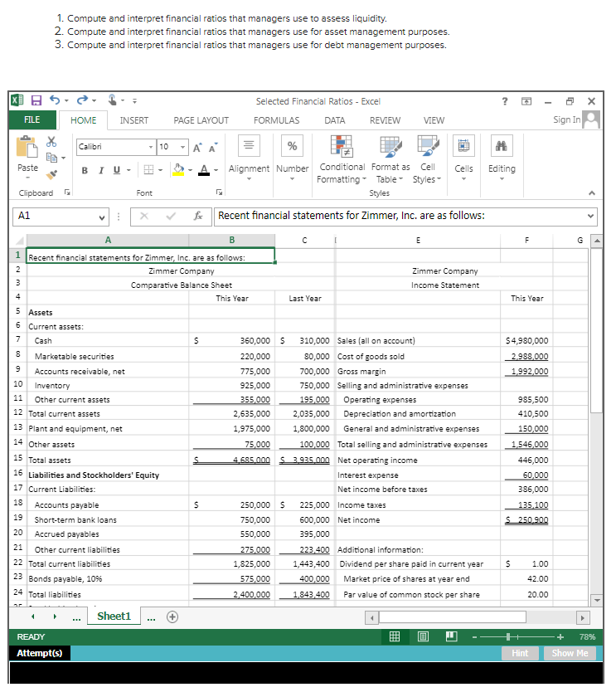This screenshot has width=616, height=692.
Task: Switch to the FORMULAS tab
Action: coord(276,120)
